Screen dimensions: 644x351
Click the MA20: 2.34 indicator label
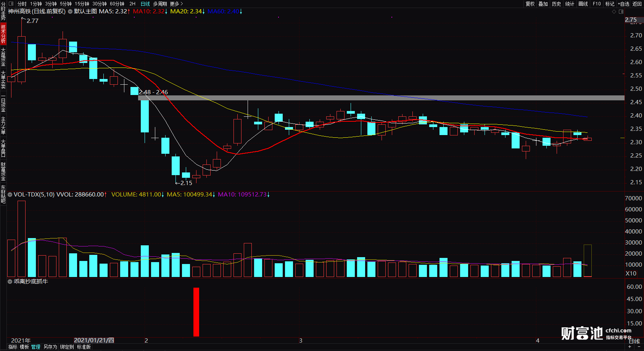(188, 11)
